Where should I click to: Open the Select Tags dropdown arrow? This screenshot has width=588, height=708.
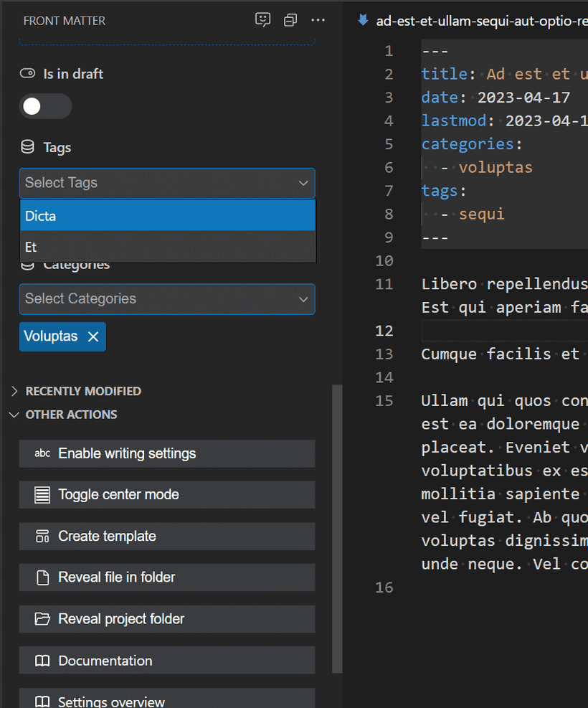(303, 183)
